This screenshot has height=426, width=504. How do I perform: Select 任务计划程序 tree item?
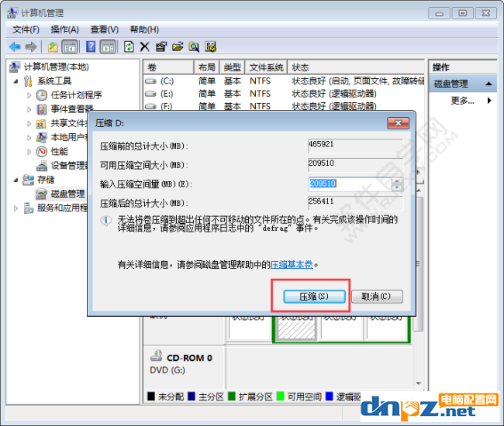click(x=76, y=95)
